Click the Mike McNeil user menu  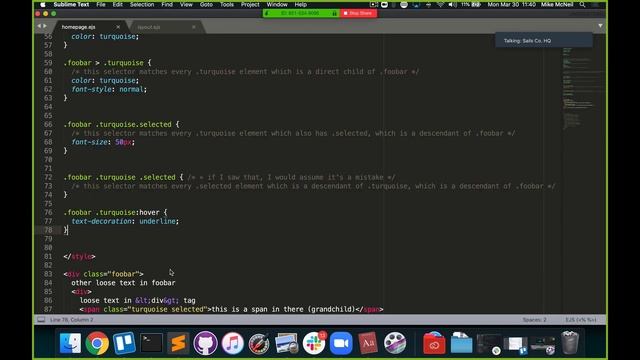pos(557,4)
